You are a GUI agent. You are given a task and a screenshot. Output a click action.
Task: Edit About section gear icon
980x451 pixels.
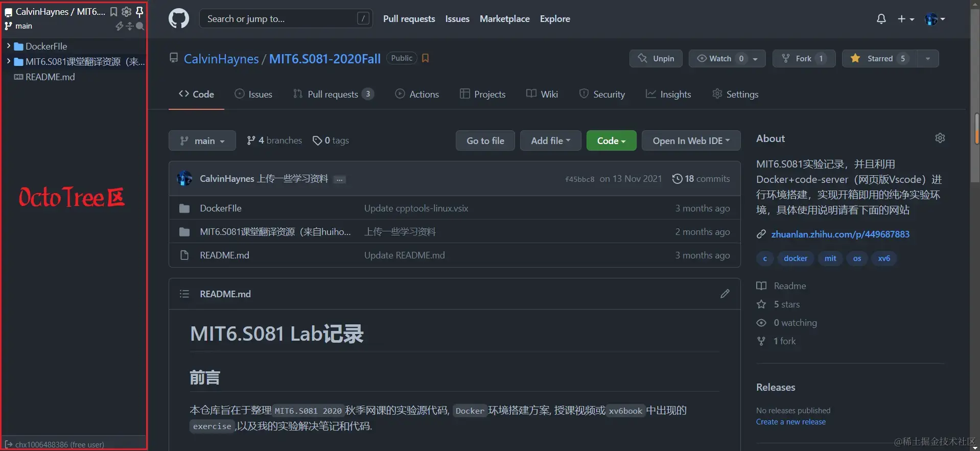click(940, 138)
